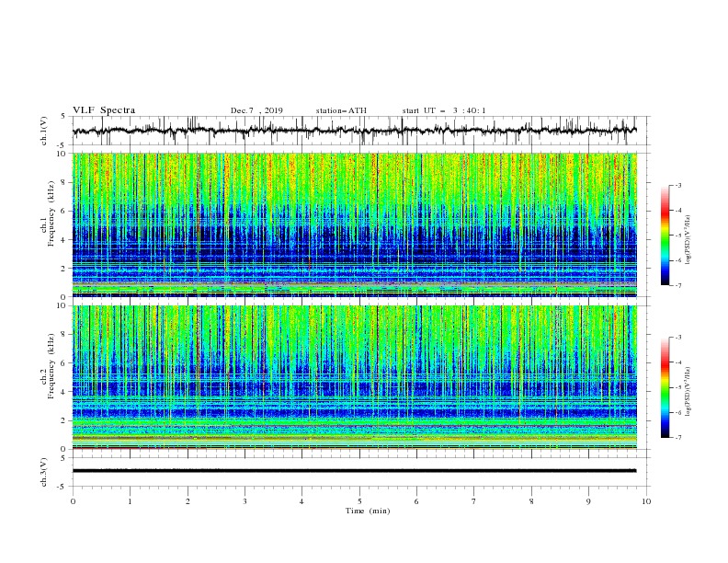Click time axis tick label '5'
The height and width of the screenshot is (563, 728).
tap(359, 501)
